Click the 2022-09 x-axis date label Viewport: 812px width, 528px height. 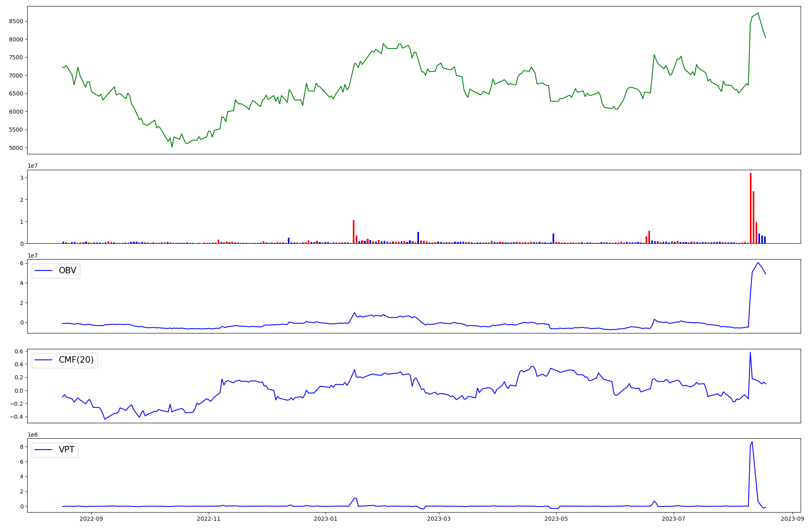(91, 519)
